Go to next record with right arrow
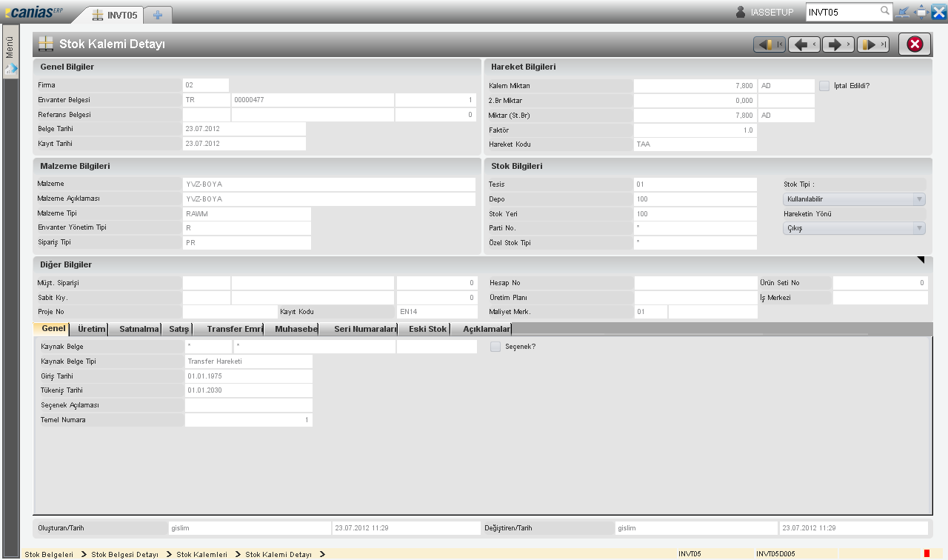This screenshot has width=948, height=560. point(838,44)
